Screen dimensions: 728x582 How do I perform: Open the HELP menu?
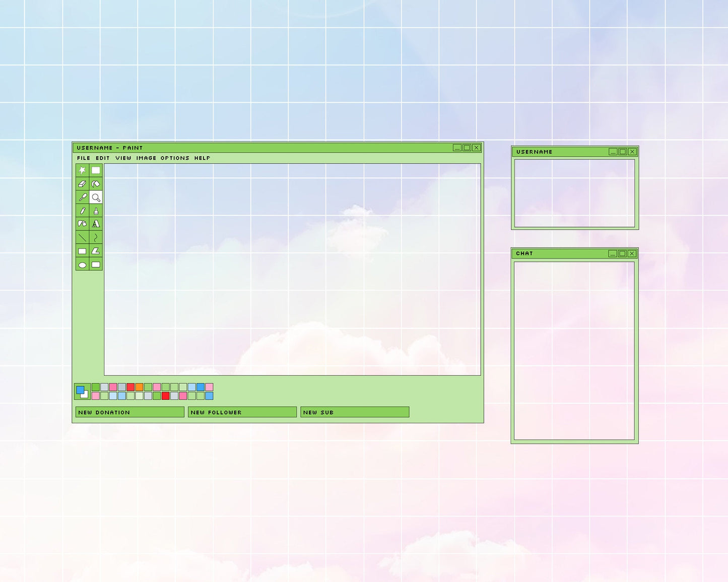pos(201,158)
